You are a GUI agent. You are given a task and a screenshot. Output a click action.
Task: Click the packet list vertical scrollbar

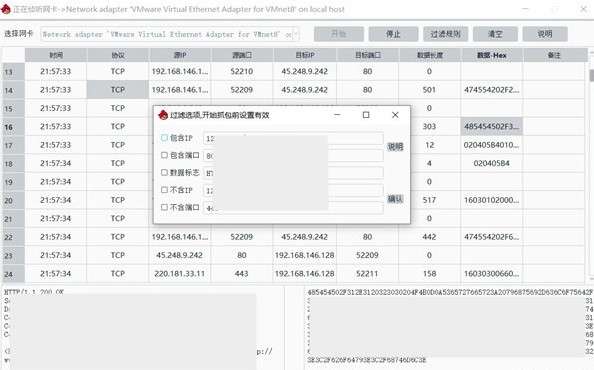pos(591,167)
